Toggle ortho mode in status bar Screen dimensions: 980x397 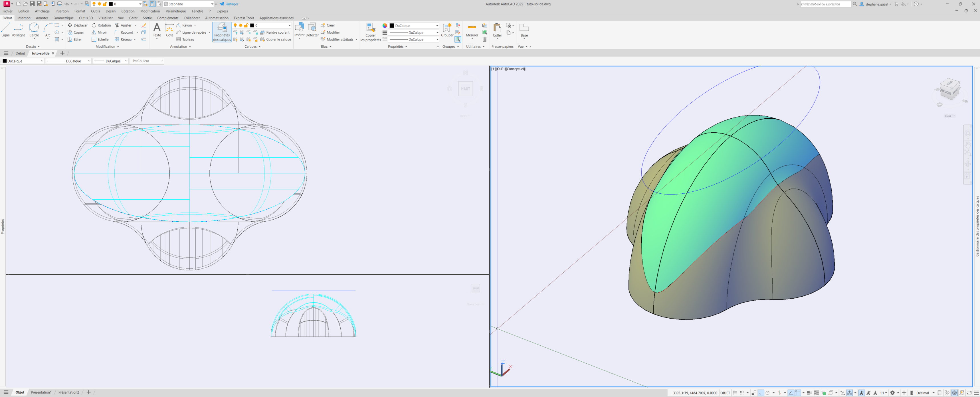[761, 393]
